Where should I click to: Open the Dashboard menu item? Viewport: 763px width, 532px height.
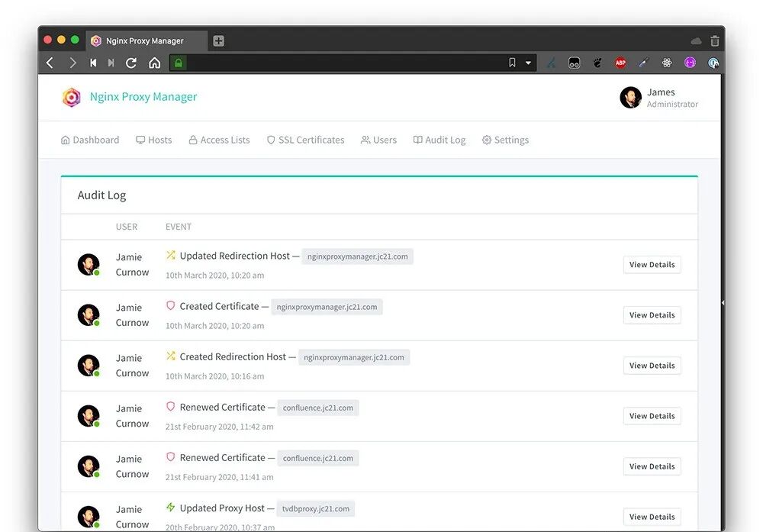(90, 140)
